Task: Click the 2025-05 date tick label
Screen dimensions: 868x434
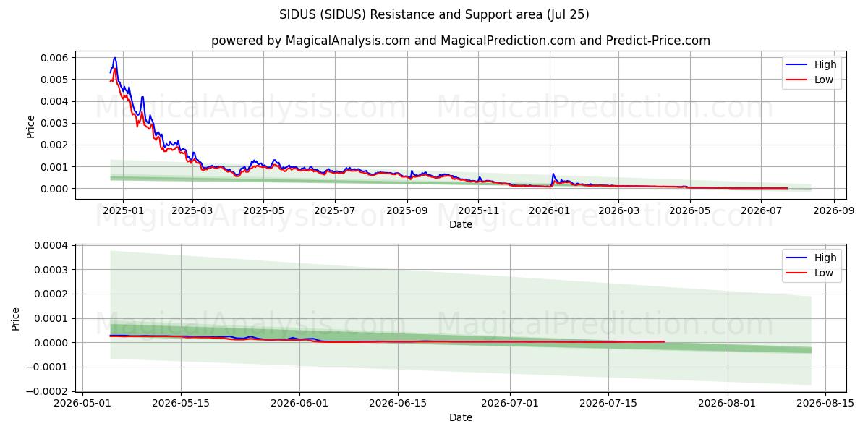Action: (263, 210)
